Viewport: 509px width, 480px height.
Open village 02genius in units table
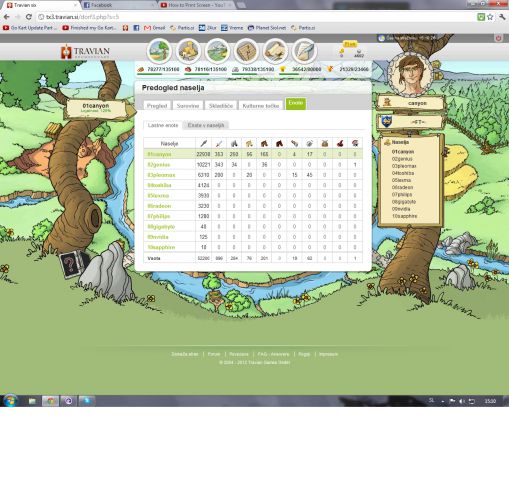coord(159,165)
